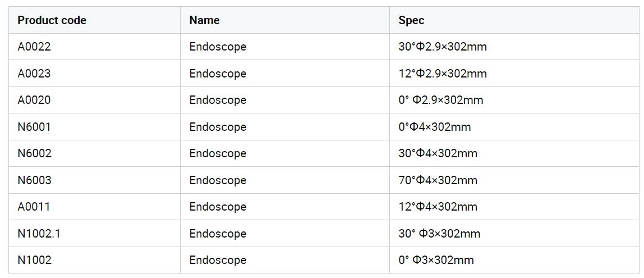Click the Spec column header

click(514, 20)
